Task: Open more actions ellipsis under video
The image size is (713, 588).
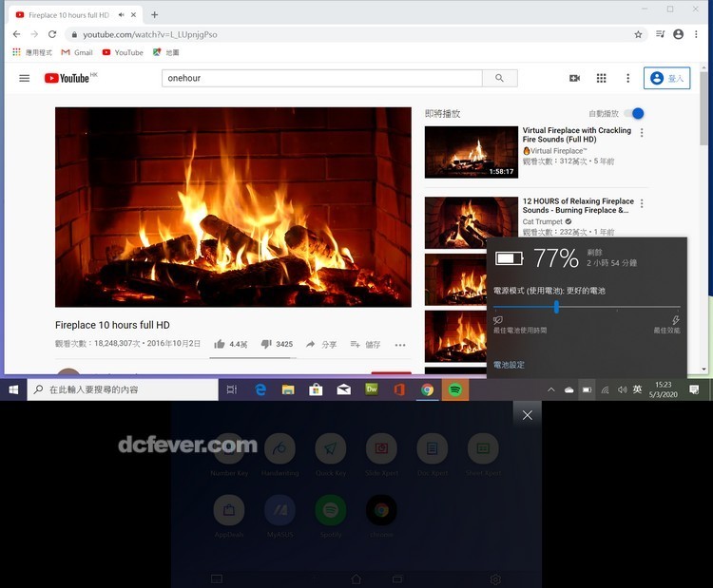Action: point(400,345)
